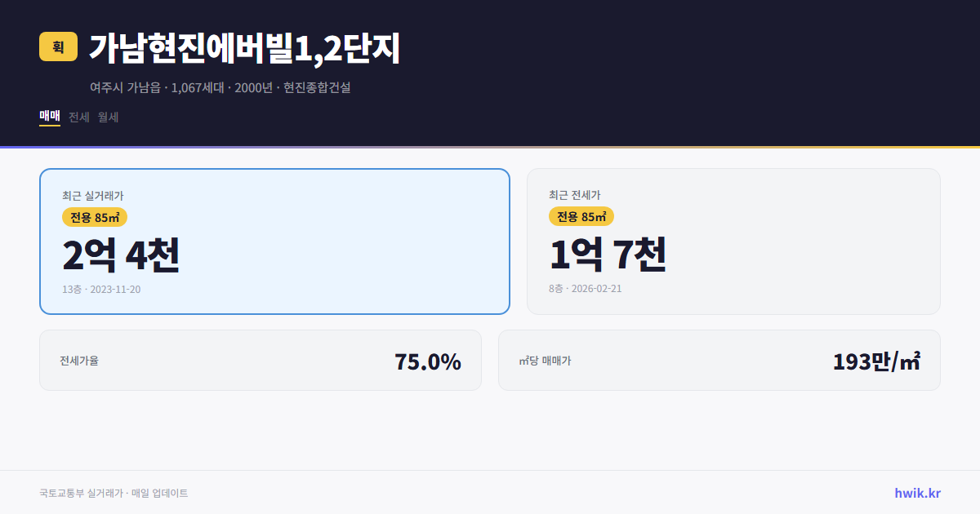Click the 전용 85㎡ badge on sale price card

click(92, 217)
